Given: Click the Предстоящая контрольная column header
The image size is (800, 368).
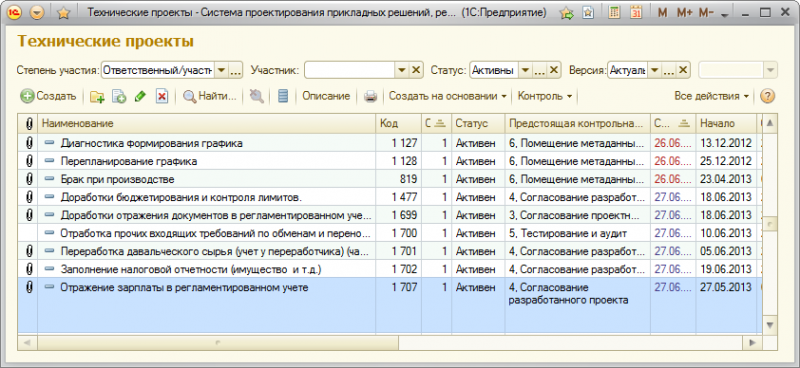Looking at the screenshot, I should pyautogui.click(x=578, y=124).
